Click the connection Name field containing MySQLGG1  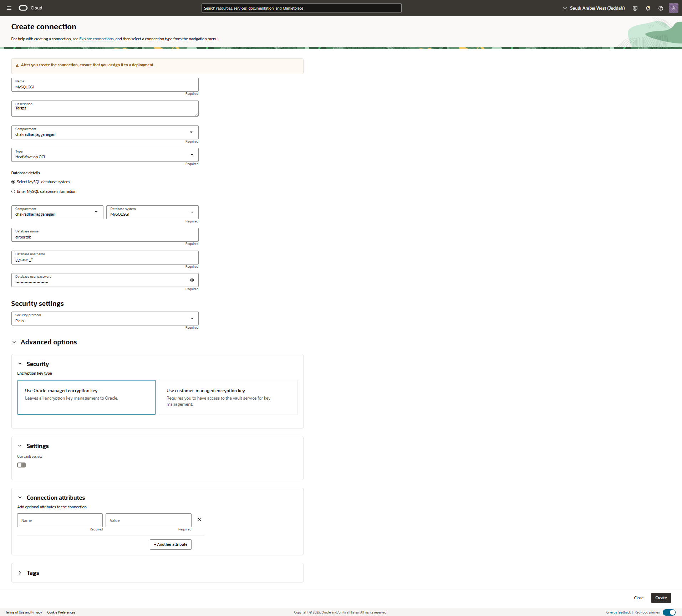coord(105,84)
